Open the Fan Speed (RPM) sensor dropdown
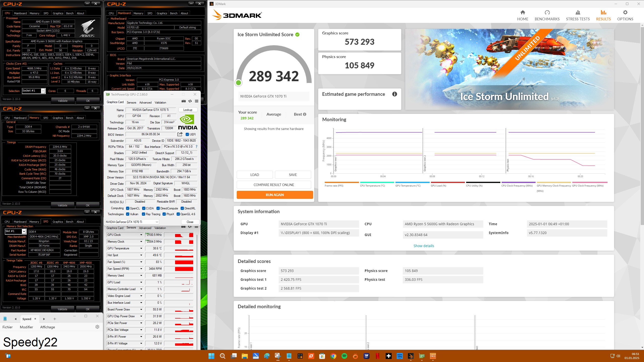This screenshot has height=362, width=644. (x=141, y=269)
